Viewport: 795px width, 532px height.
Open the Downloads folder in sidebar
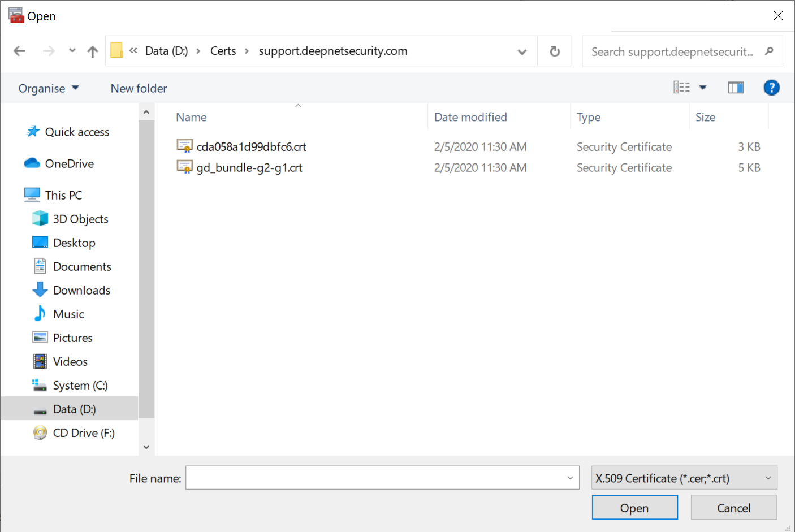[81, 291]
